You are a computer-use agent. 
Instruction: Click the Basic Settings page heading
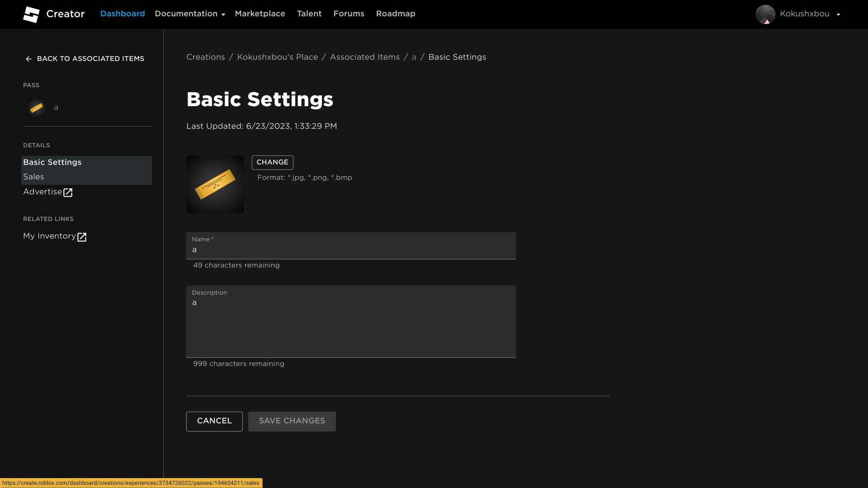tap(260, 100)
